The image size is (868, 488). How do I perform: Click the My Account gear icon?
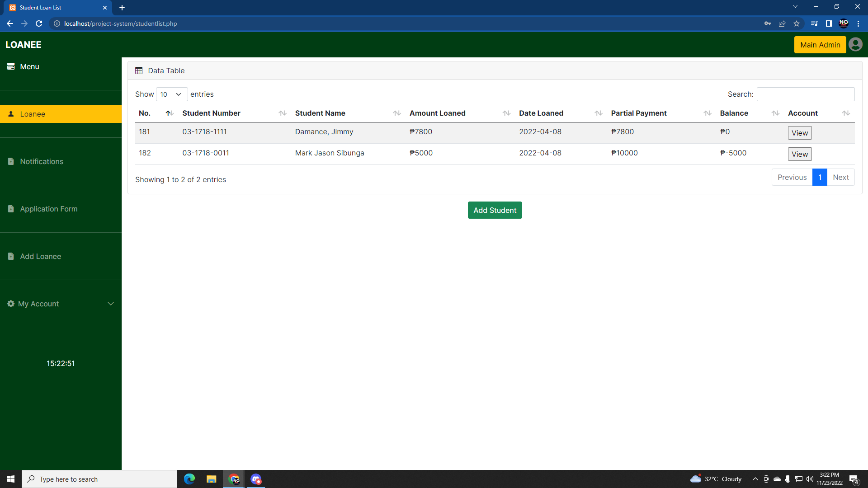click(x=10, y=304)
